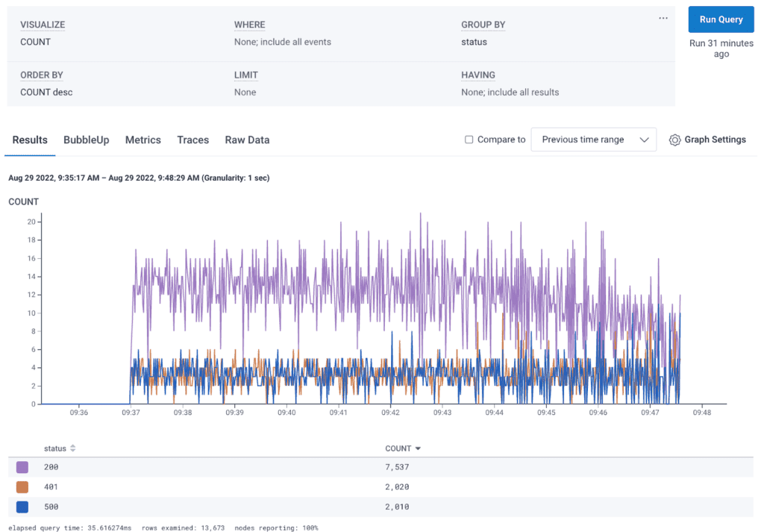Edit the GROUP BY status field
Image resolution: width=764 pixels, height=532 pixels.
pos(474,42)
